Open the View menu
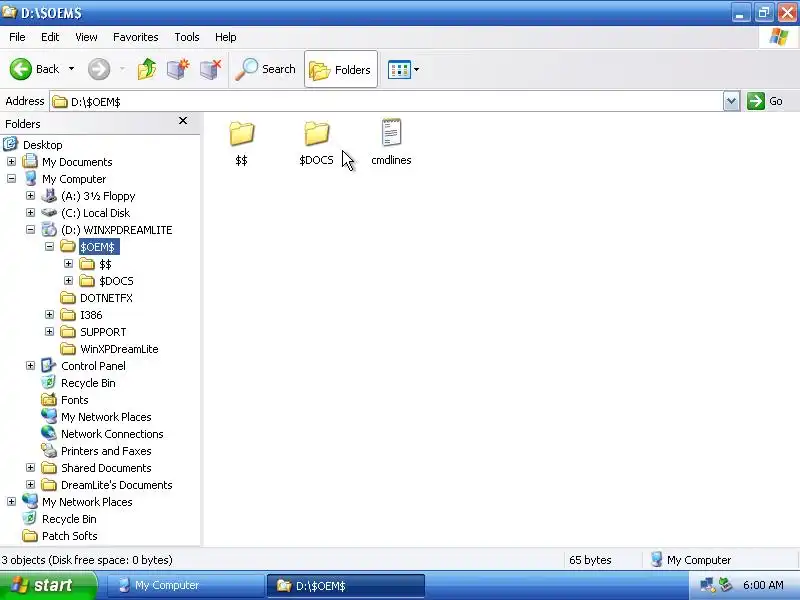This screenshot has width=800, height=600. pos(86,37)
